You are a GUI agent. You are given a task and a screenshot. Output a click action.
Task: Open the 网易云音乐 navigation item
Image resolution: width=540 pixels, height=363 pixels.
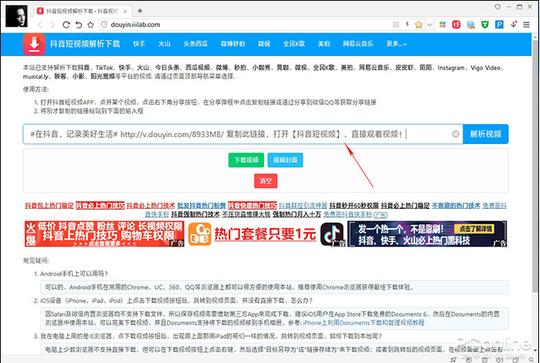[358, 44]
